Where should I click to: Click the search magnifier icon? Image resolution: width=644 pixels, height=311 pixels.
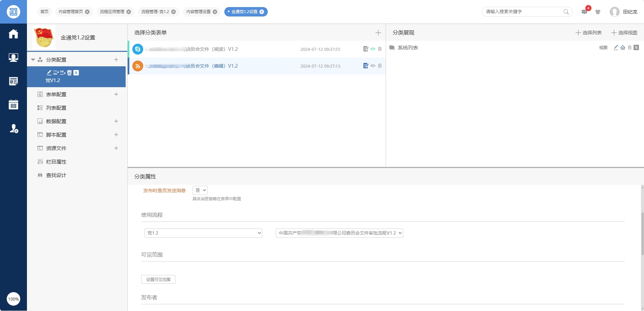point(566,12)
